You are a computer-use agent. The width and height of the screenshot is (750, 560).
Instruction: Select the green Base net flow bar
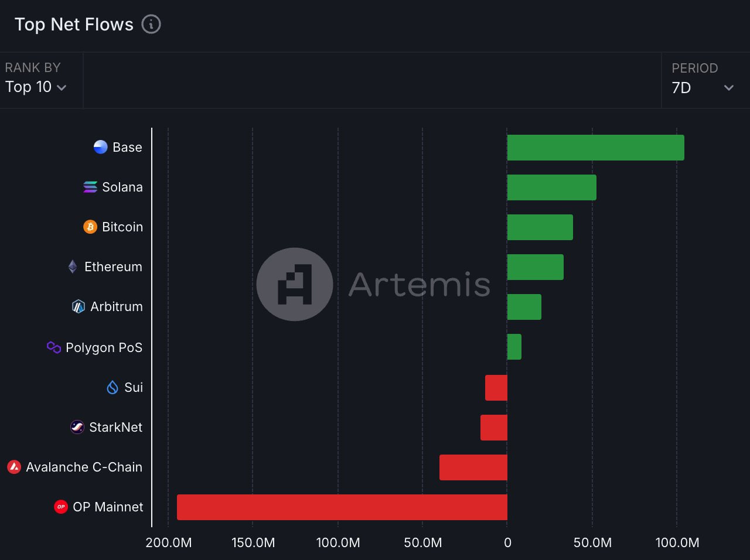pyautogui.click(x=595, y=147)
